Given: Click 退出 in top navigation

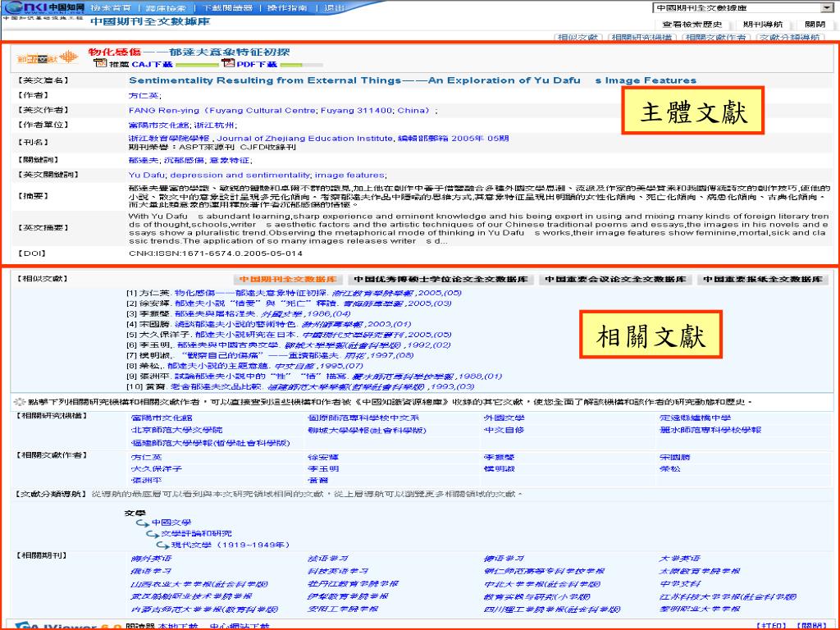Looking at the screenshot, I should [x=335, y=8].
